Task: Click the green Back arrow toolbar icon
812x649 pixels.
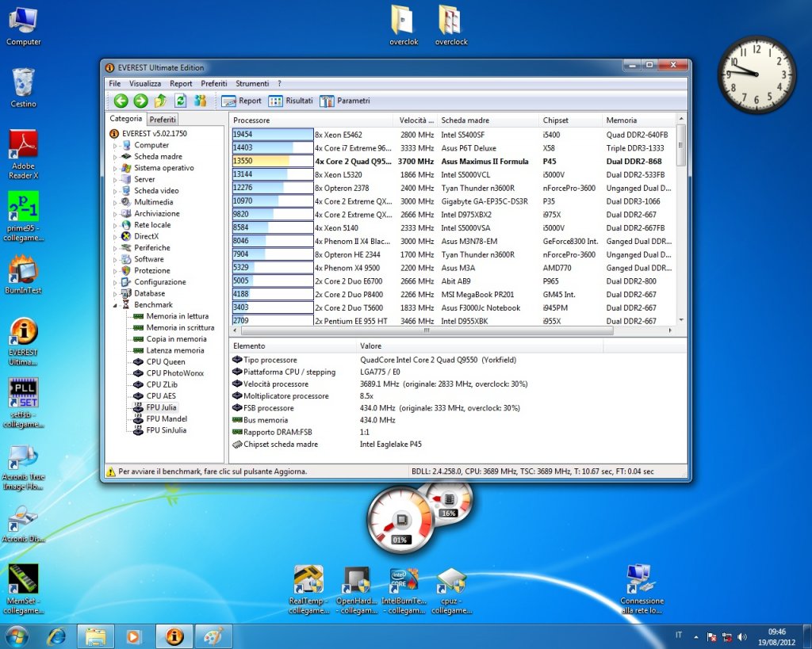Action: (x=121, y=101)
